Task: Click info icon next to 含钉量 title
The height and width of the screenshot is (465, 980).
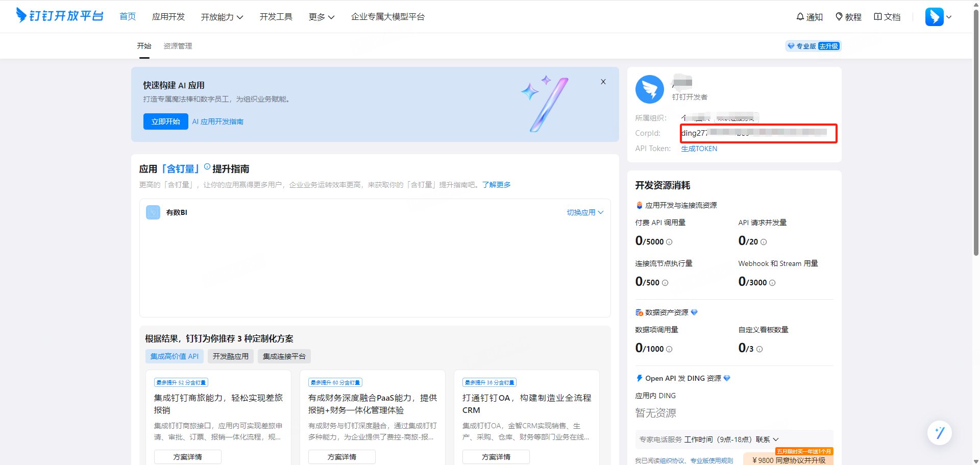Action: 207,166
